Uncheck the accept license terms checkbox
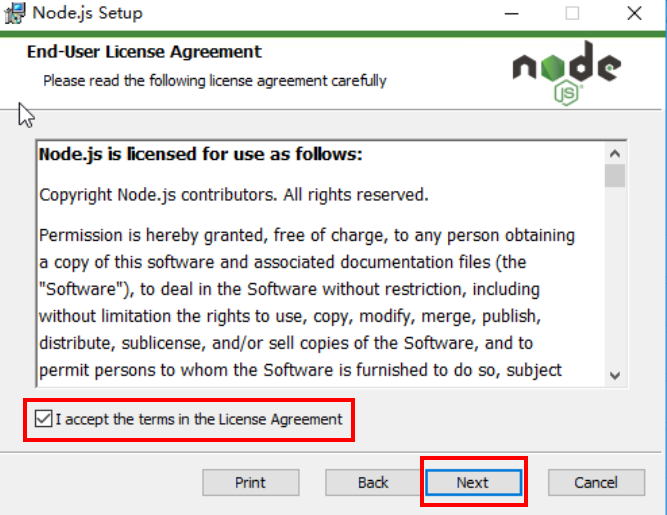Image resolution: width=667 pixels, height=515 pixels. (x=43, y=419)
